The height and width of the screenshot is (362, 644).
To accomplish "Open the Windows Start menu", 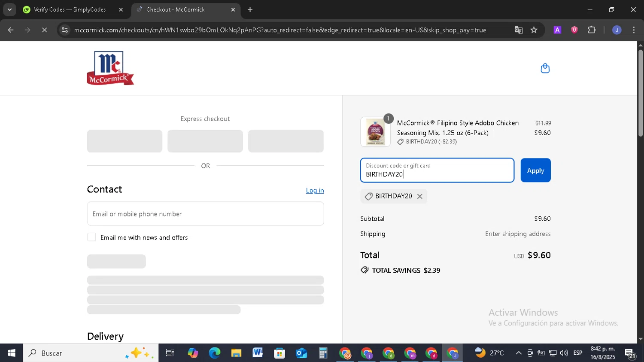I will (x=12, y=353).
